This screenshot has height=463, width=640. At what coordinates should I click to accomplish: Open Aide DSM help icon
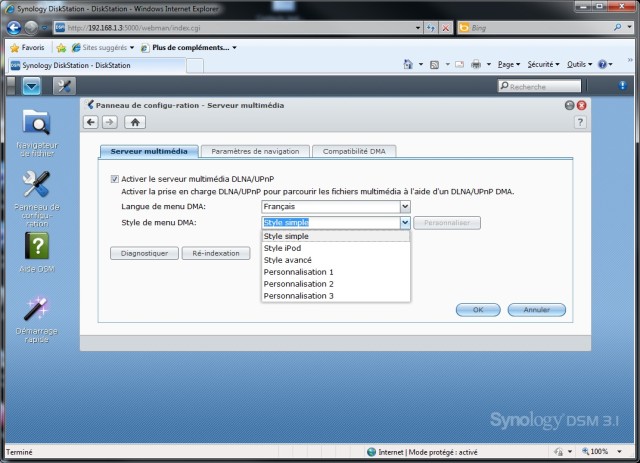point(37,252)
